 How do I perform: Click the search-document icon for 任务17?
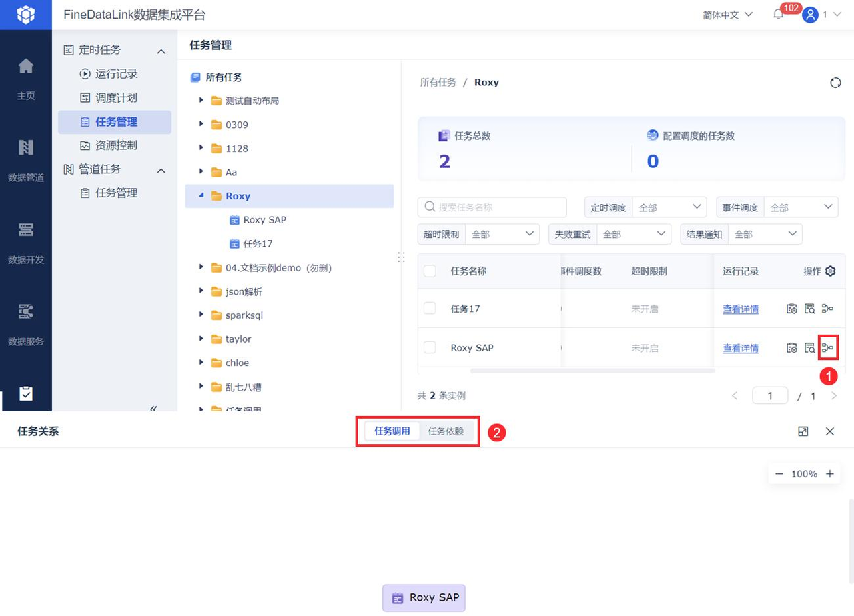[809, 309]
